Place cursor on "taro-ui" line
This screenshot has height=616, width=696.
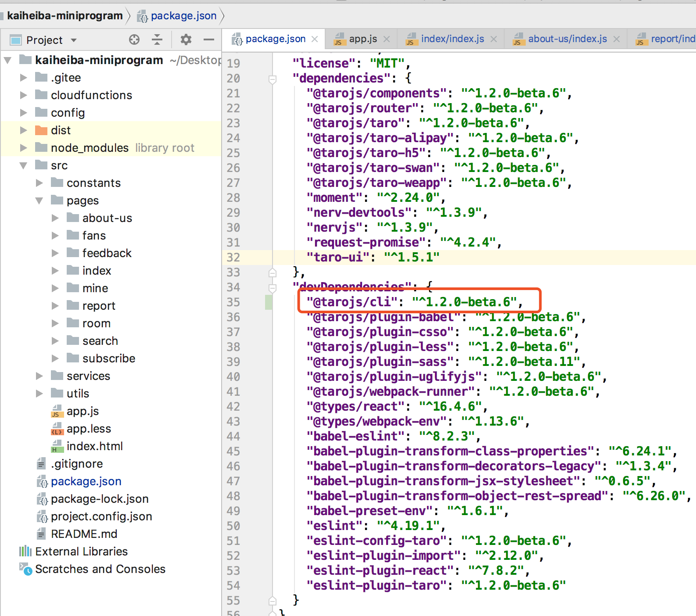(x=373, y=257)
